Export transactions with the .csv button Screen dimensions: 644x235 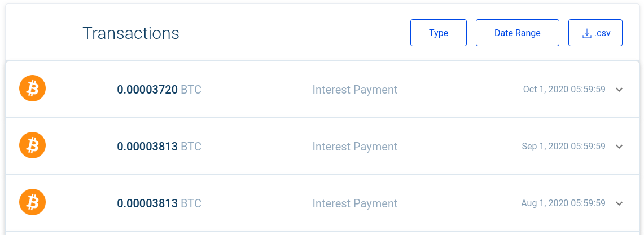pos(595,33)
